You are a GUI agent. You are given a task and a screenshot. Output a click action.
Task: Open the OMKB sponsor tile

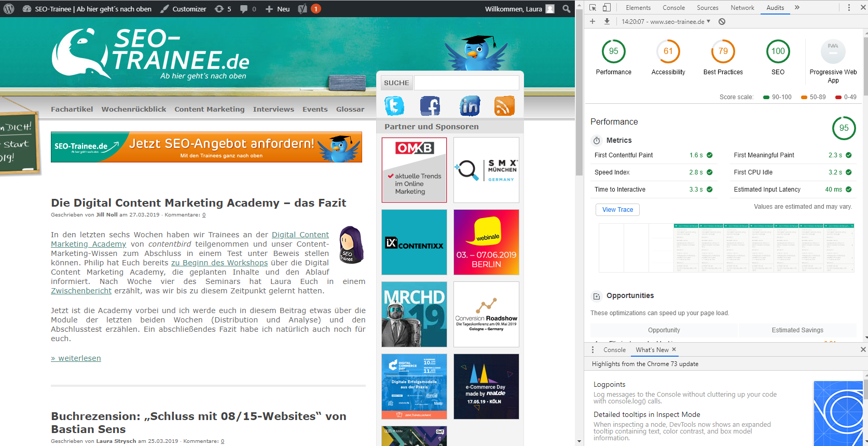click(x=414, y=170)
